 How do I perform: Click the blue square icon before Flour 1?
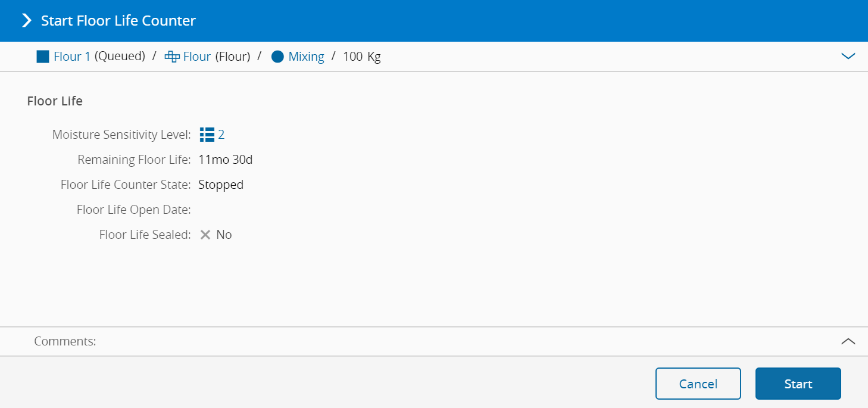coord(43,57)
